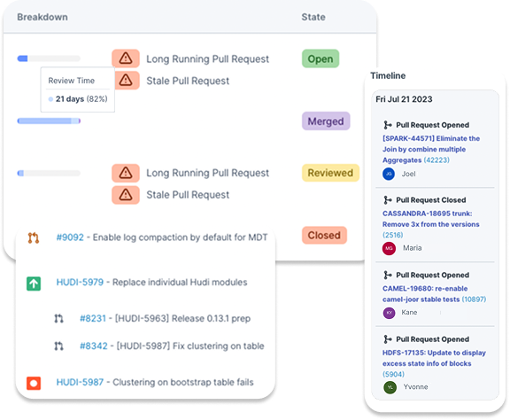Image resolution: width=510 pixels, height=420 pixels.
Task: Click the Closed state badge
Action: [324, 235]
